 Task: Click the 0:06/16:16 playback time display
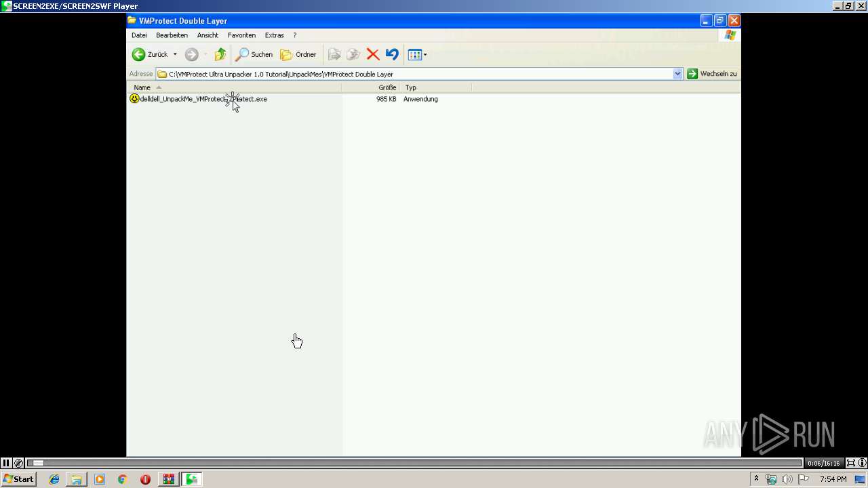(x=824, y=464)
